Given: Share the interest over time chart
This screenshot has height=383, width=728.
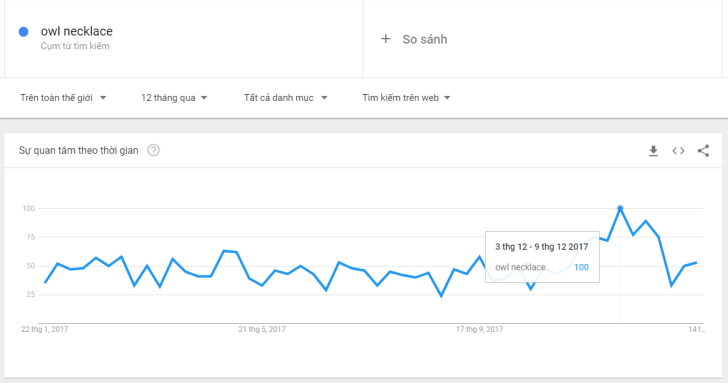Looking at the screenshot, I should click(x=703, y=151).
